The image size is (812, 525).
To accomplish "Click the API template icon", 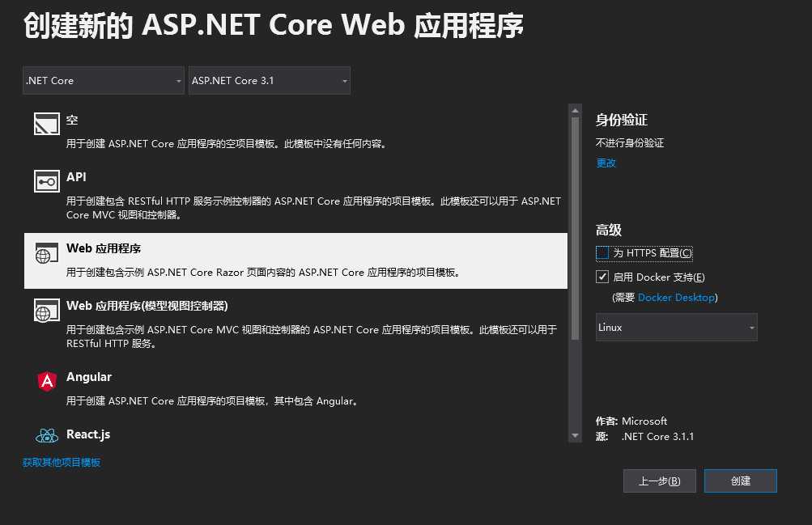I will (47, 181).
